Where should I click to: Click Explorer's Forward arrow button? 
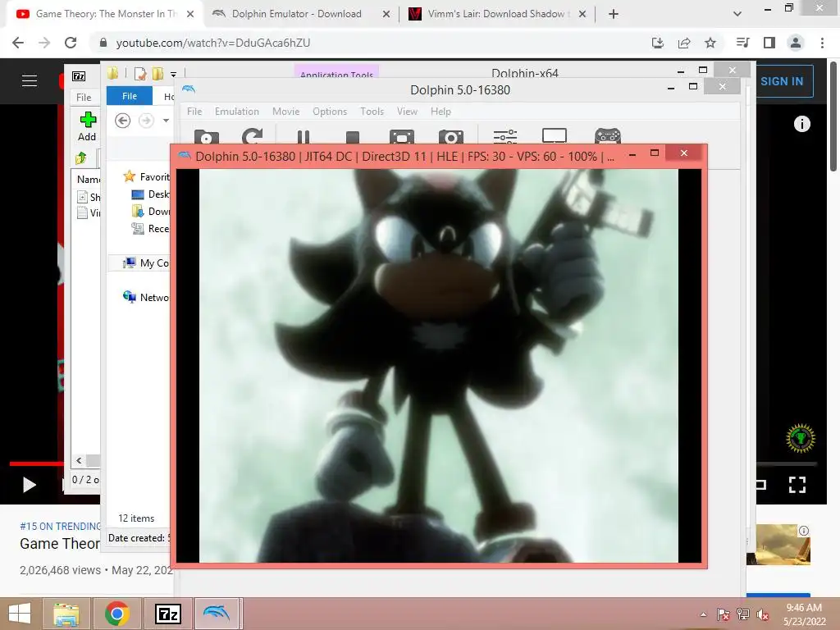(x=146, y=121)
